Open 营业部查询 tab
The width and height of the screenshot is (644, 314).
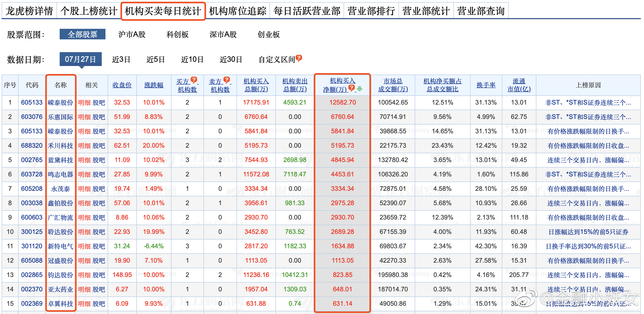tap(481, 11)
